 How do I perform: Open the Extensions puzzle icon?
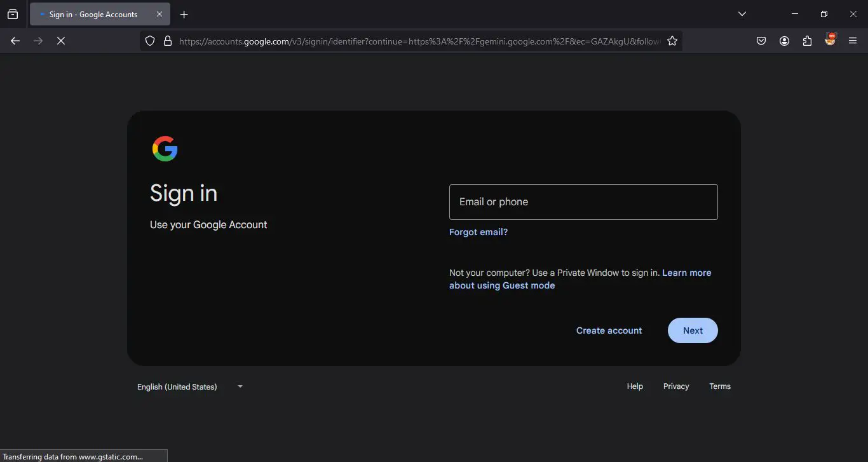tap(807, 41)
